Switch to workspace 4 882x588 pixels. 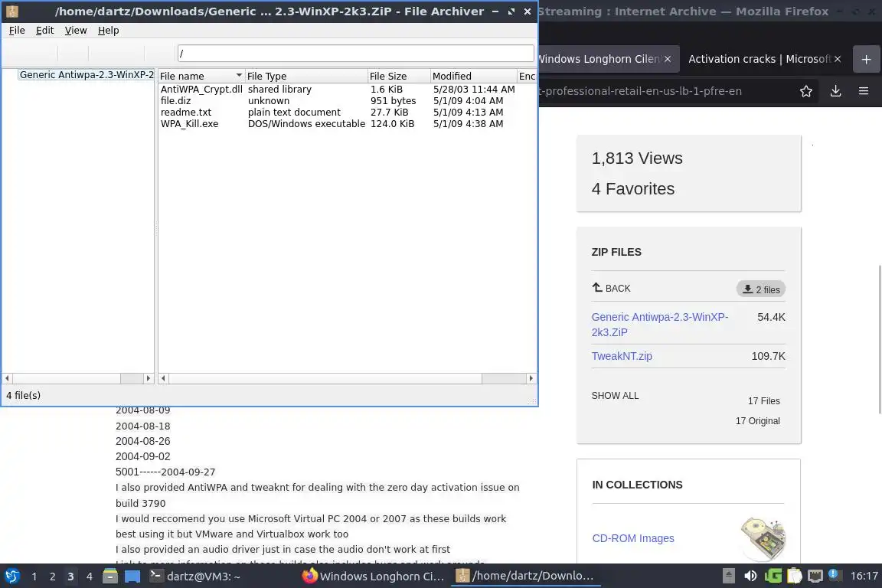[x=89, y=577]
